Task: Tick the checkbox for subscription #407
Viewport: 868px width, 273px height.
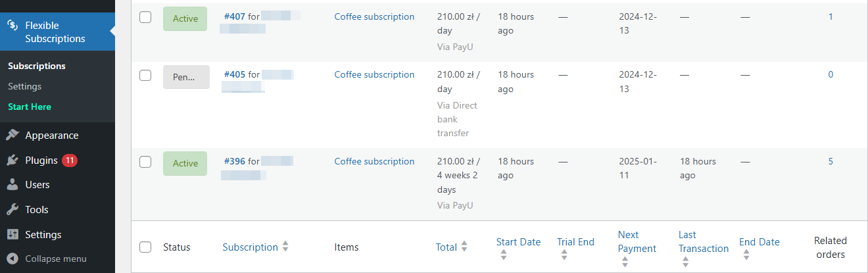Action: 145,17
